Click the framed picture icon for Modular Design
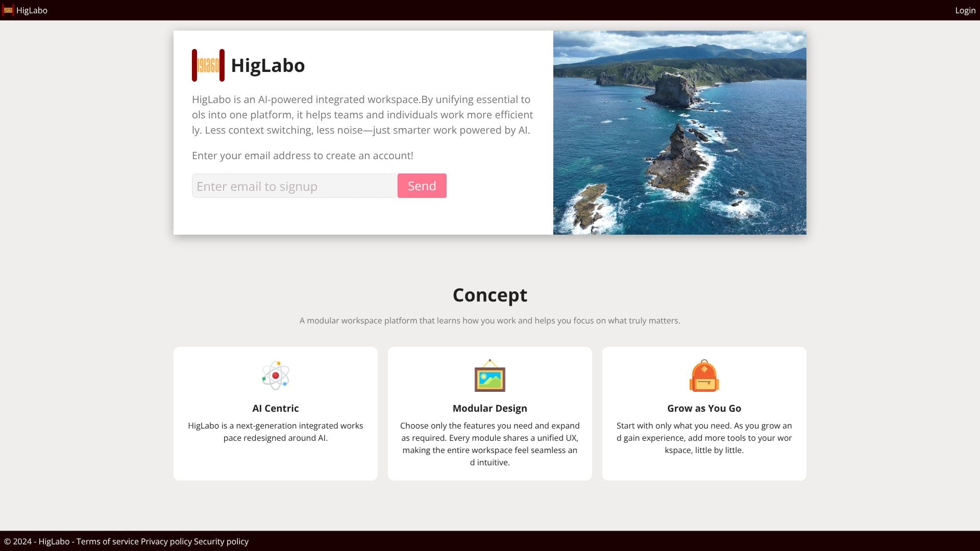980x551 pixels. click(x=490, y=375)
